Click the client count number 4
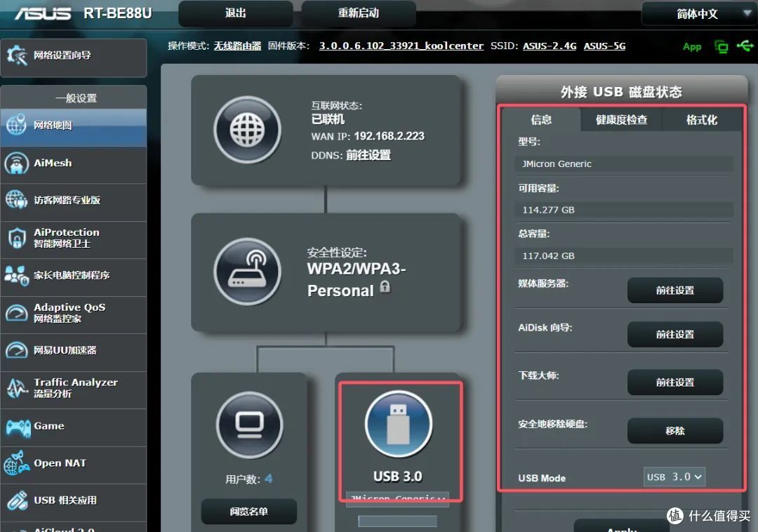The image size is (758, 532). pos(268,479)
